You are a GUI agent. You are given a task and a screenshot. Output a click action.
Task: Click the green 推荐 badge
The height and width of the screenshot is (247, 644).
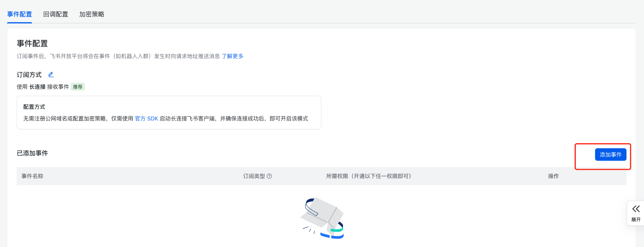(x=78, y=87)
